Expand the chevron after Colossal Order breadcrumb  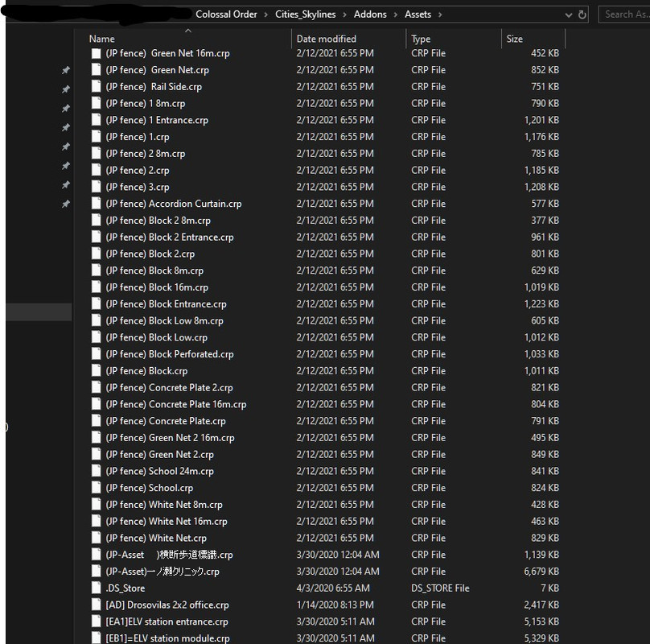[x=265, y=15]
